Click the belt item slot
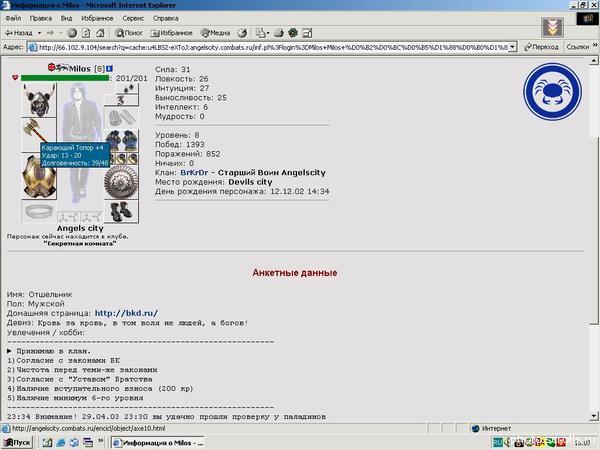Screen dimensions: 600x450 click(39, 212)
